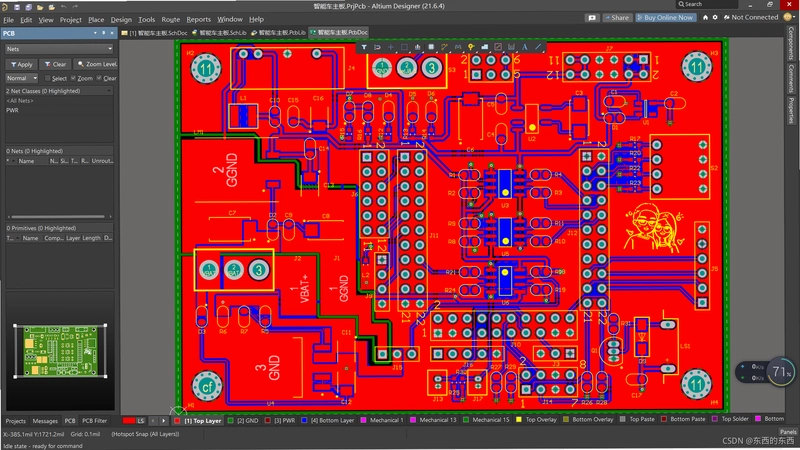Select PWR net class row
The height and width of the screenshot is (450, 800).
click(x=59, y=110)
